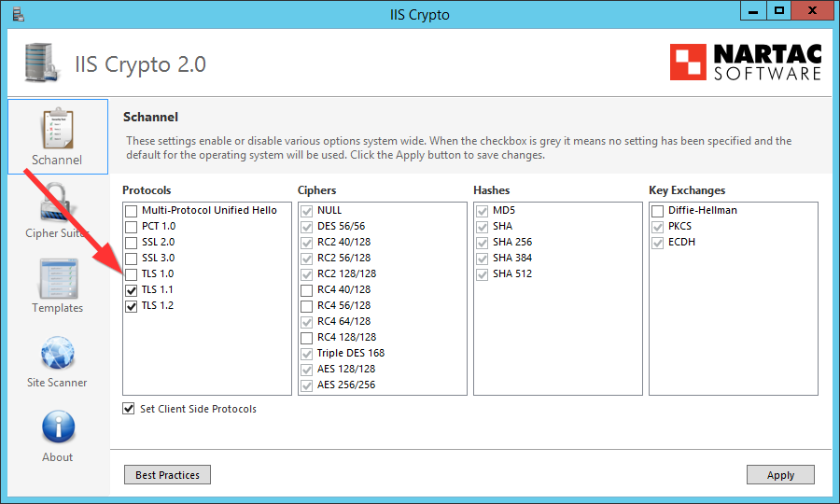Click the Key Exchanges column heading

pos(687,190)
